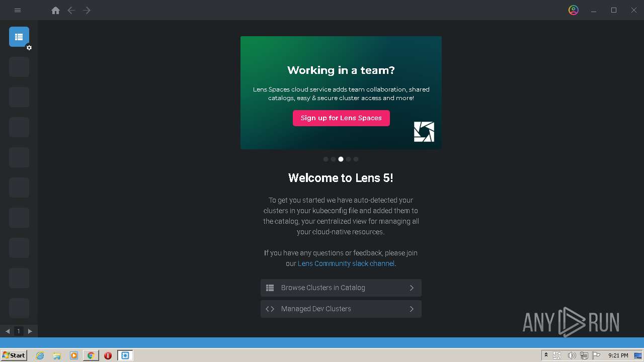Image resolution: width=644 pixels, height=362 pixels.
Task: Click the 'Working in a team?' banner heading
Action: [341, 70]
